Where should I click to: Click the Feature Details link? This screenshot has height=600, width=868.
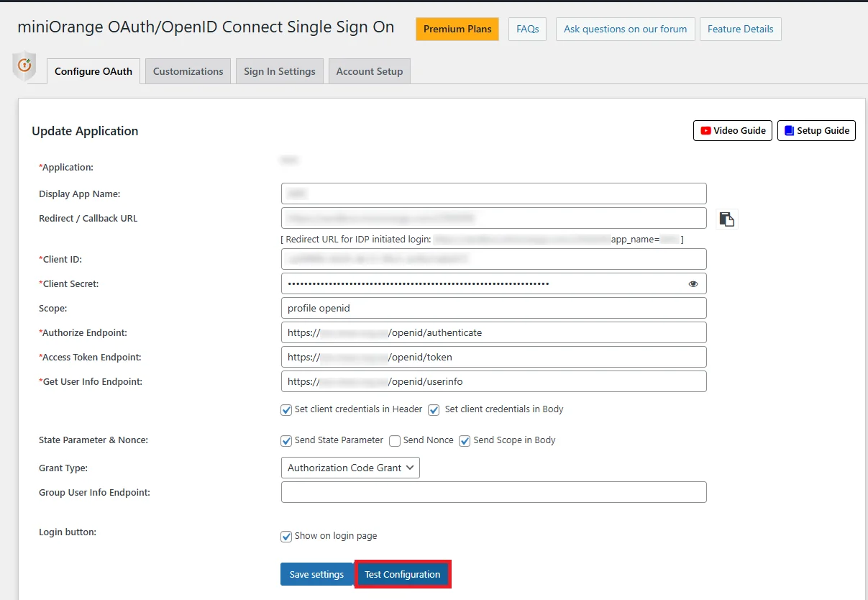(740, 29)
